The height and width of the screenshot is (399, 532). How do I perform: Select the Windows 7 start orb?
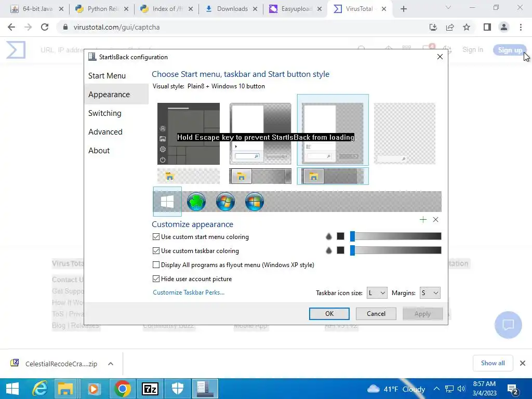(x=225, y=202)
